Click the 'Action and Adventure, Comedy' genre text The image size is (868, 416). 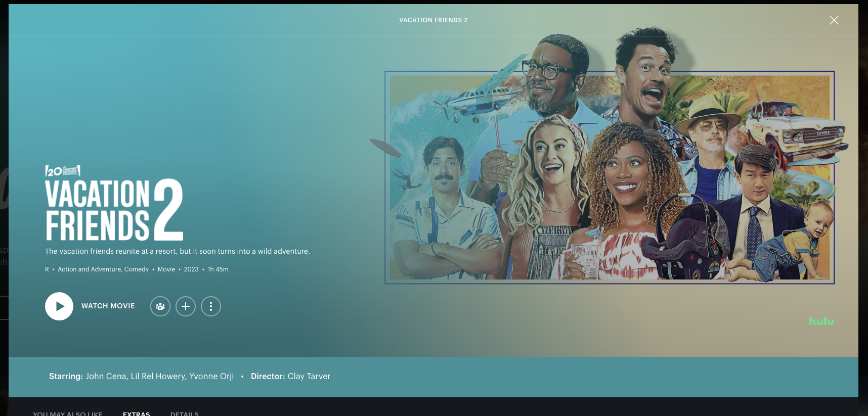pyautogui.click(x=103, y=269)
